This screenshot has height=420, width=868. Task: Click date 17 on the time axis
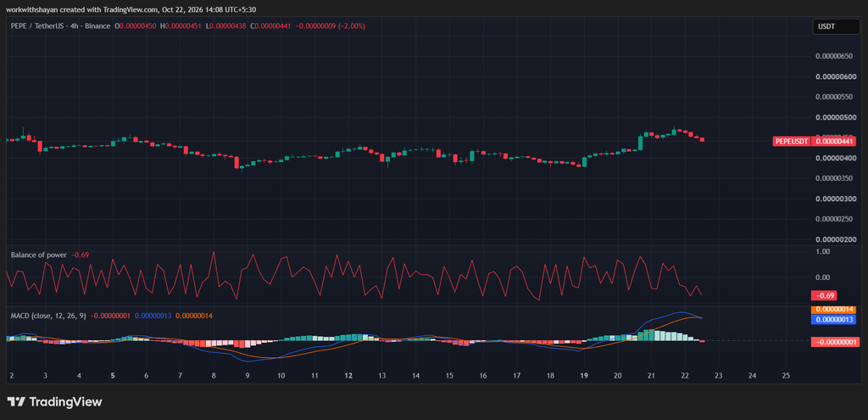(516, 376)
